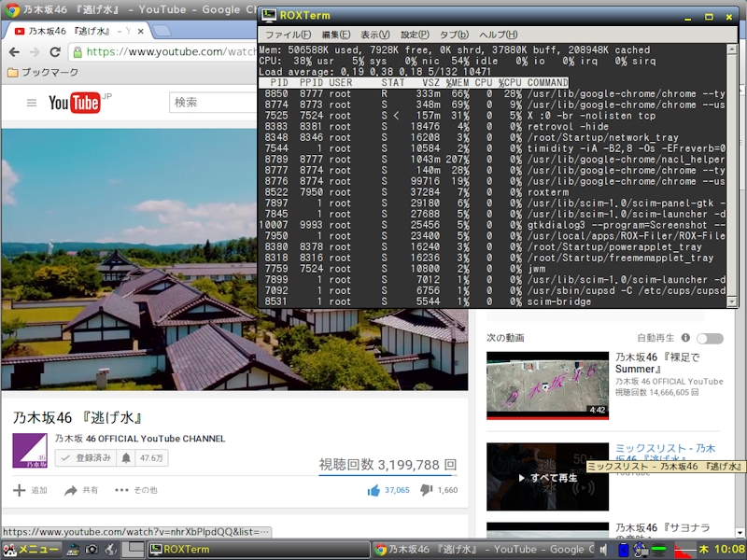Open ROXTerm 設定(P) menu
Screen dimensions: 747x560
point(415,35)
